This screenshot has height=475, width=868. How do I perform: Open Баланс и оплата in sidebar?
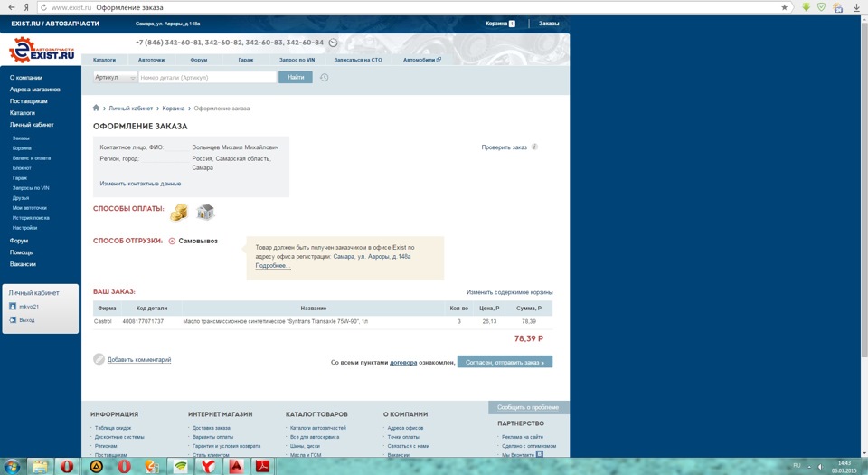coord(31,157)
